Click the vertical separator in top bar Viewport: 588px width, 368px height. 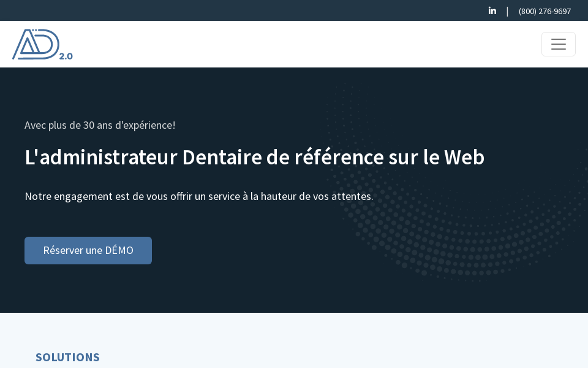coord(507,11)
